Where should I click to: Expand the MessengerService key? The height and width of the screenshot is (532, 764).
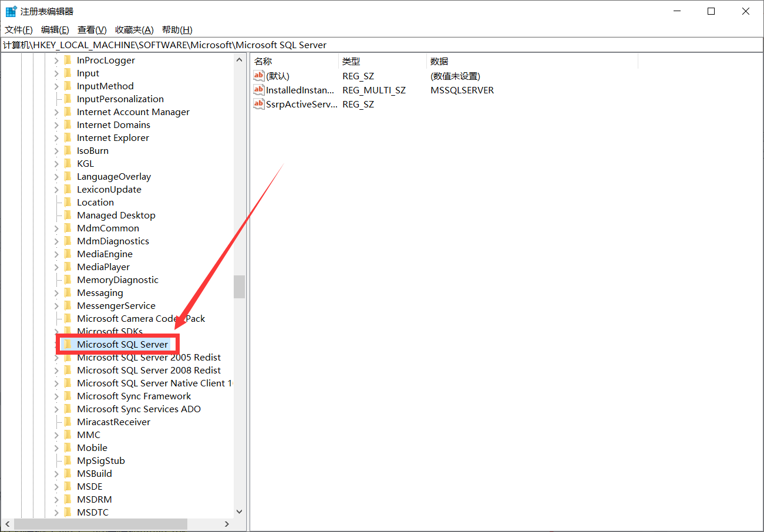tap(56, 305)
